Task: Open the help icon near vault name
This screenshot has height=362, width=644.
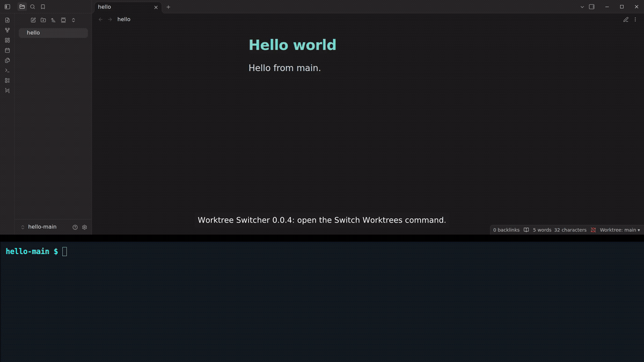Action: [75, 227]
